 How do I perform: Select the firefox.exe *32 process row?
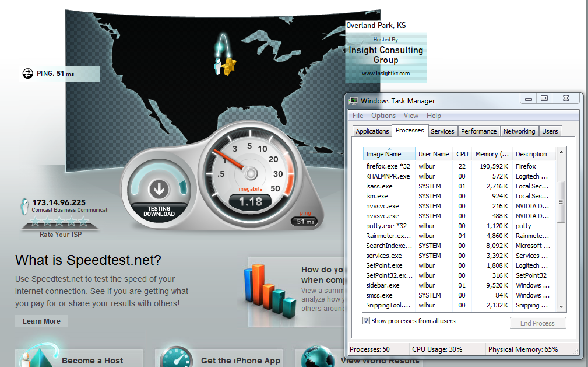click(x=459, y=166)
